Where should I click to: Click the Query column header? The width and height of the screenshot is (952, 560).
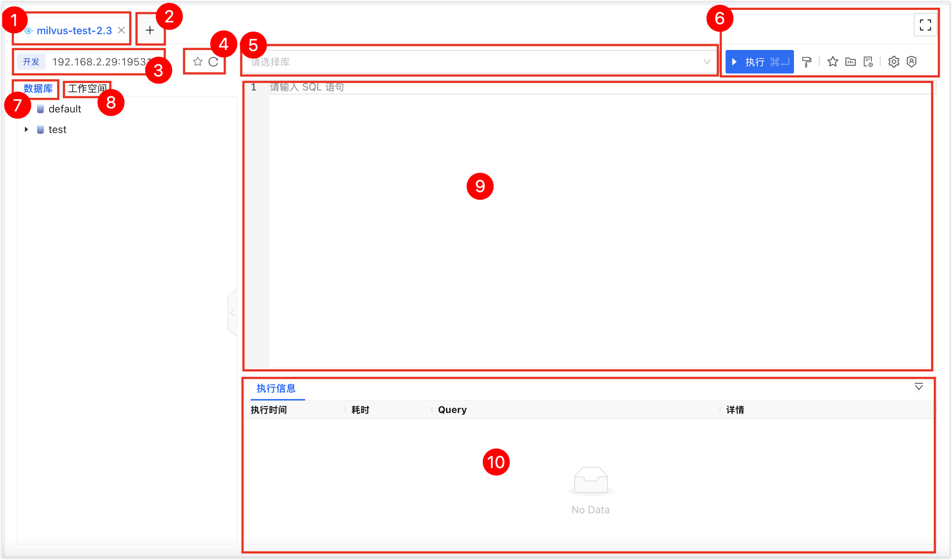point(452,410)
